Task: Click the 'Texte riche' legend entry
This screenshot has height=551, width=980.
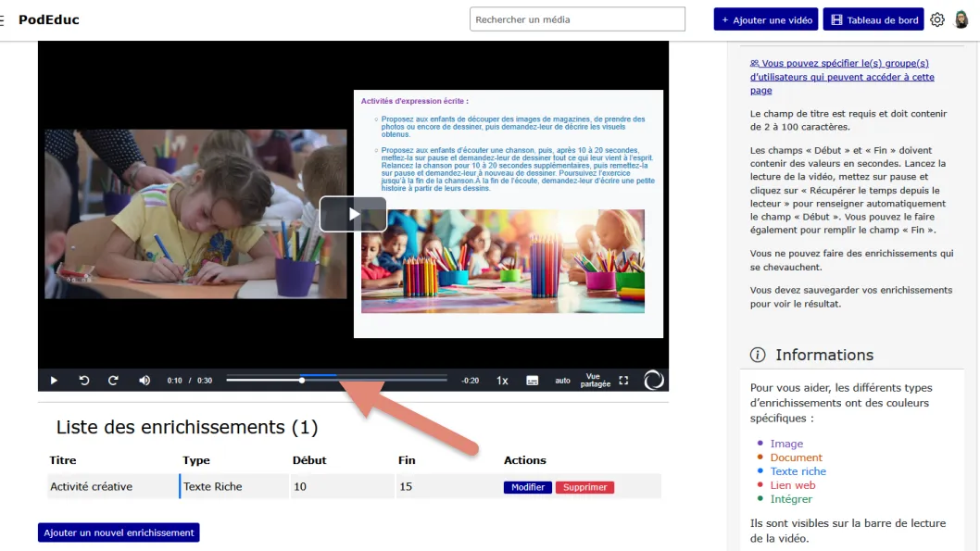Action: [798, 471]
